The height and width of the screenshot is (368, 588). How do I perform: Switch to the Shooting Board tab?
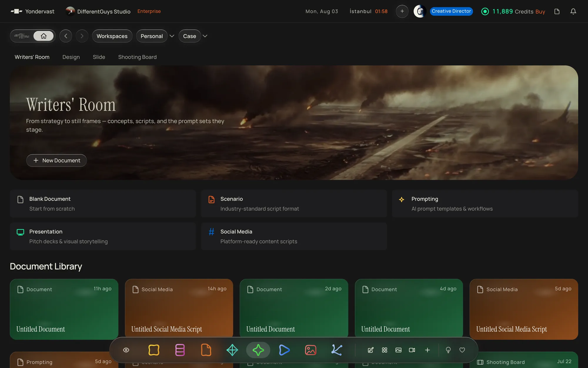point(137,57)
